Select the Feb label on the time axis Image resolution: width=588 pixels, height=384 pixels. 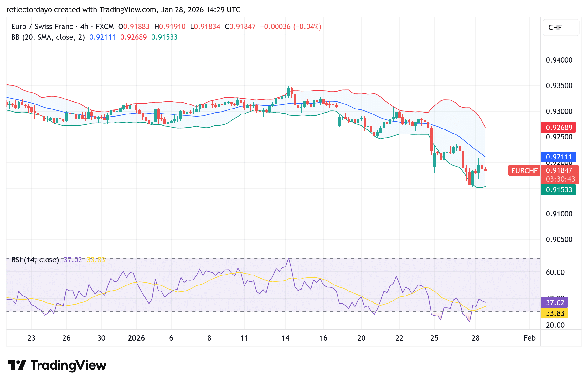click(x=529, y=338)
